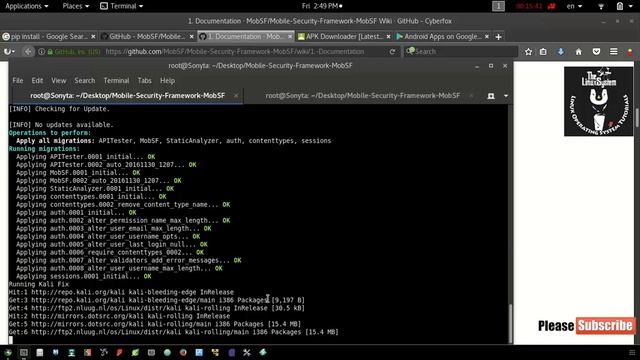Click the Wi-Fi network icon
The height and width of the screenshot is (360, 640).
coord(601,6)
